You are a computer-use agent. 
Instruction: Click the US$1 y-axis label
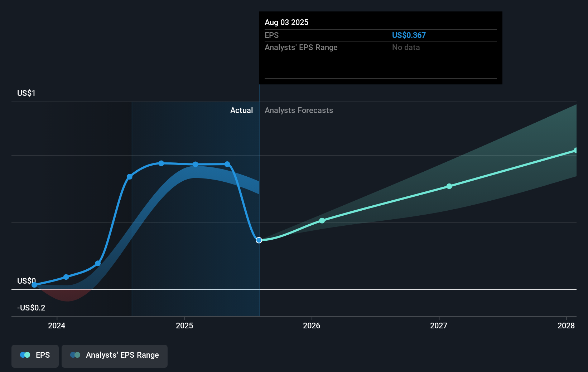point(26,93)
